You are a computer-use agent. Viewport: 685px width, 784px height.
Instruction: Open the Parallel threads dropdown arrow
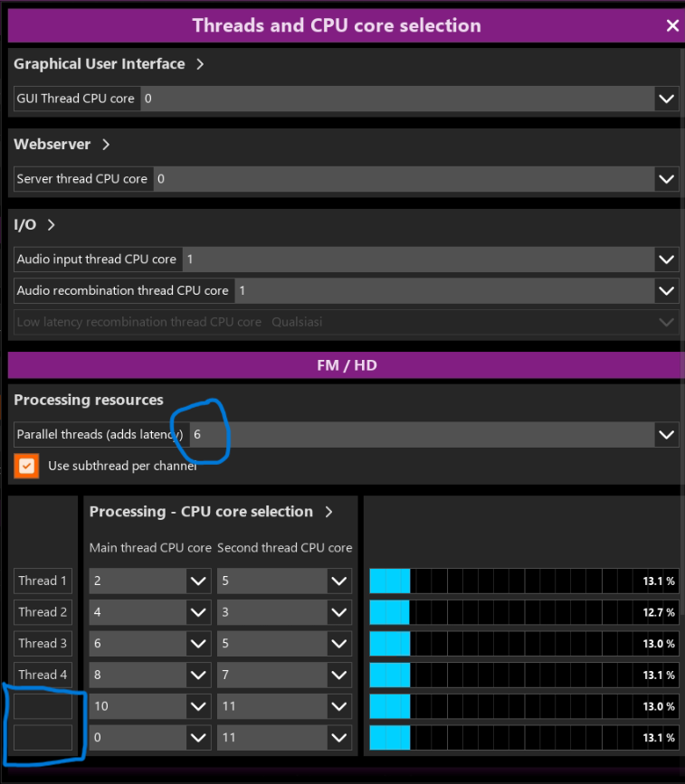pyautogui.click(x=667, y=434)
